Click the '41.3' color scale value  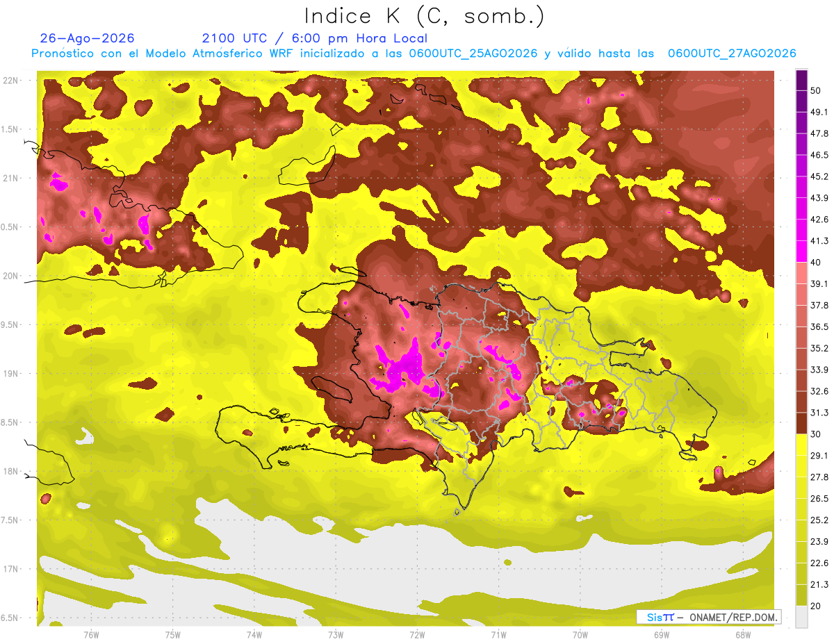[819, 241]
